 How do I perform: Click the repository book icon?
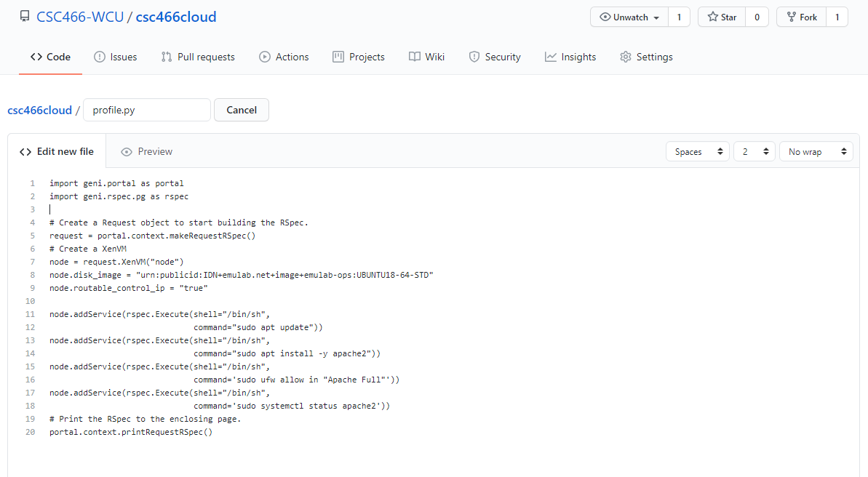25,17
